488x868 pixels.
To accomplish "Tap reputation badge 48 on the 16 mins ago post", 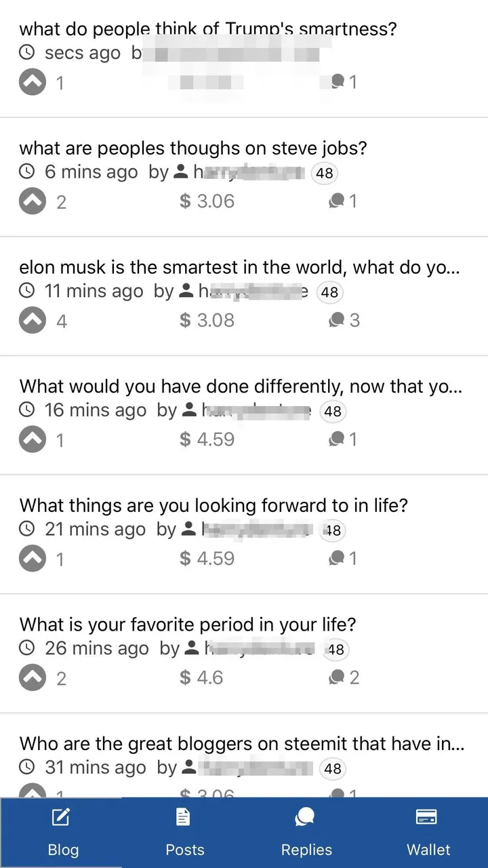I will coord(332,412).
